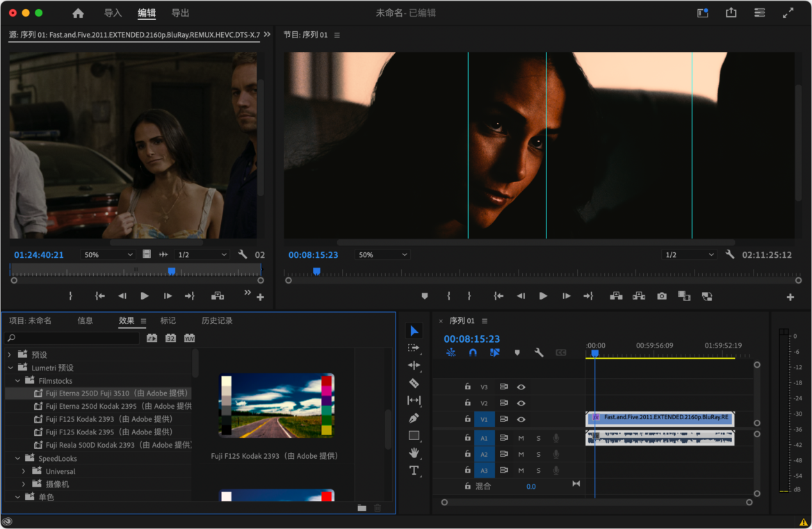Select the Pen tool
The width and height of the screenshot is (812, 529).
[x=414, y=418]
